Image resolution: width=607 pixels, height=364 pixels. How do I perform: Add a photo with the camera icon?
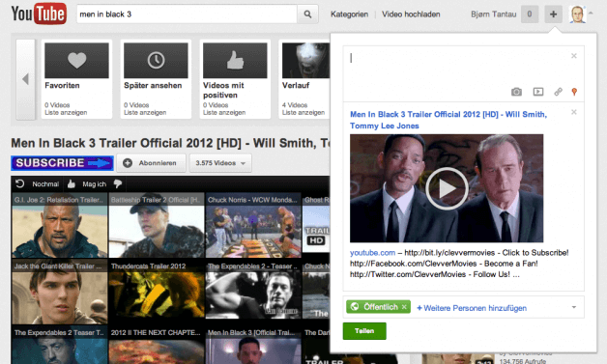click(516, 92)
